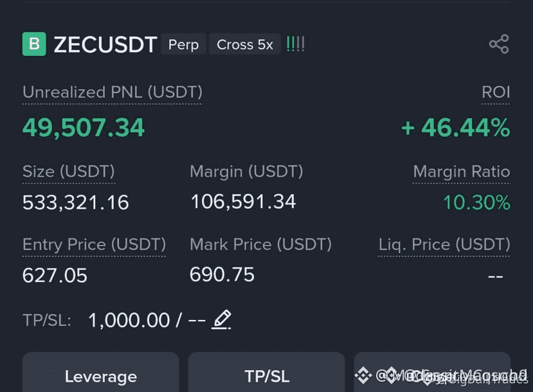Click the 106,591.34 margin value

coord(243,201)
